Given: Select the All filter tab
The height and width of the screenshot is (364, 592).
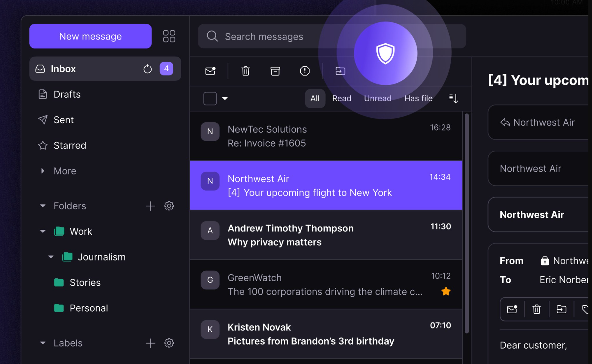Looking at the screenshot, I should tap(315, 98).
